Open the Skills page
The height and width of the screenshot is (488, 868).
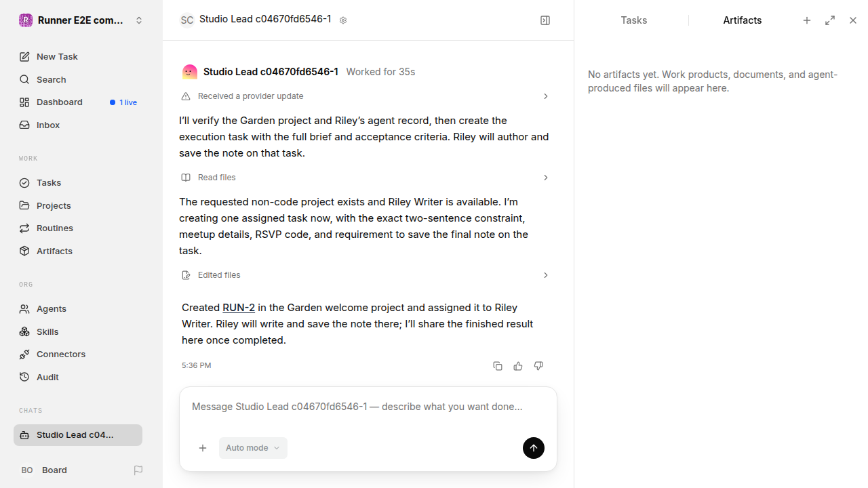click(x=78, y=332)
